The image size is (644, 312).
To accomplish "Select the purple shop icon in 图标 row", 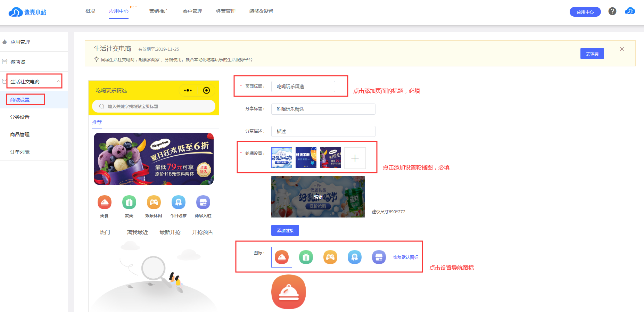I will 379,257.
